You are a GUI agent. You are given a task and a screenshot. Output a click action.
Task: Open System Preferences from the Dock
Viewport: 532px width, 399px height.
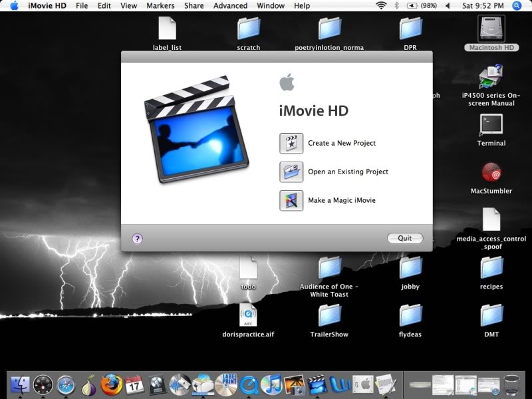click(x=362, y=385)
